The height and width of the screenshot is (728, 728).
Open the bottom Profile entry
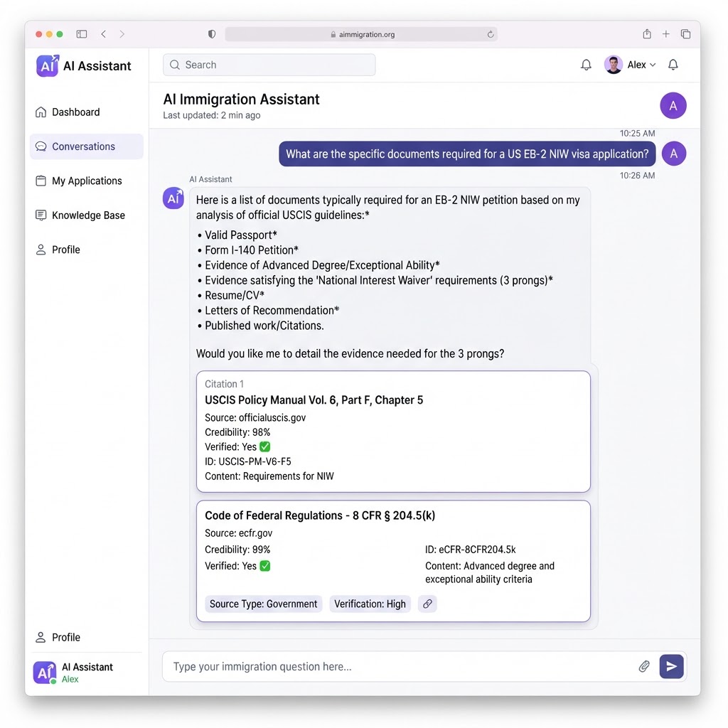tap(87, 637)
